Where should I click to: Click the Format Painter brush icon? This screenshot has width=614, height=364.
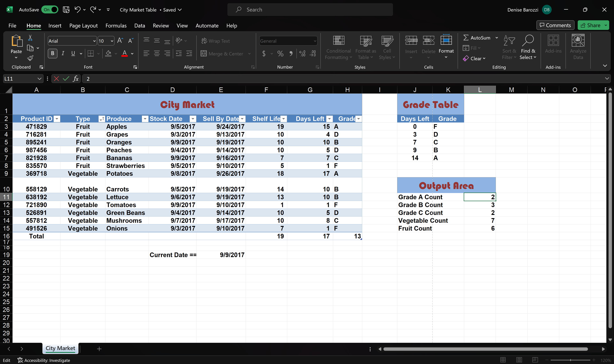[x=30, y=58]
